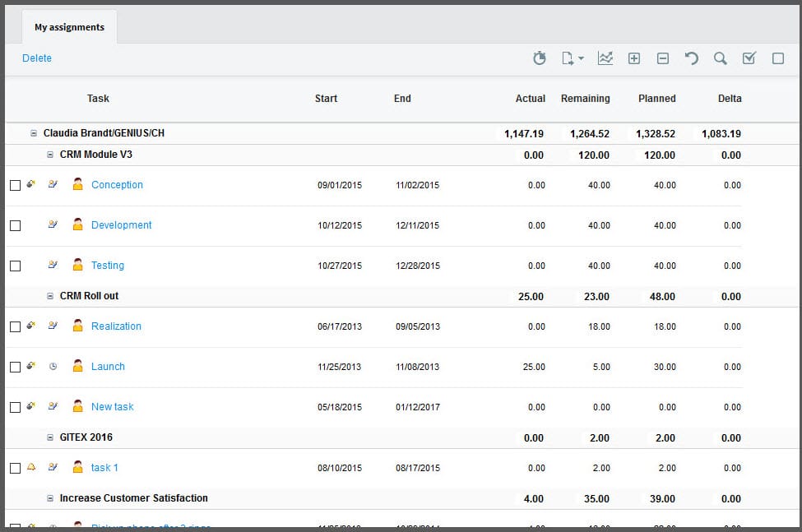The height and width of the screenshot is (532, 802).
Task: Collapse the Claudia Brandt/GENIUS/CH group
Action: pyautogui.click(x=34, y=133)
